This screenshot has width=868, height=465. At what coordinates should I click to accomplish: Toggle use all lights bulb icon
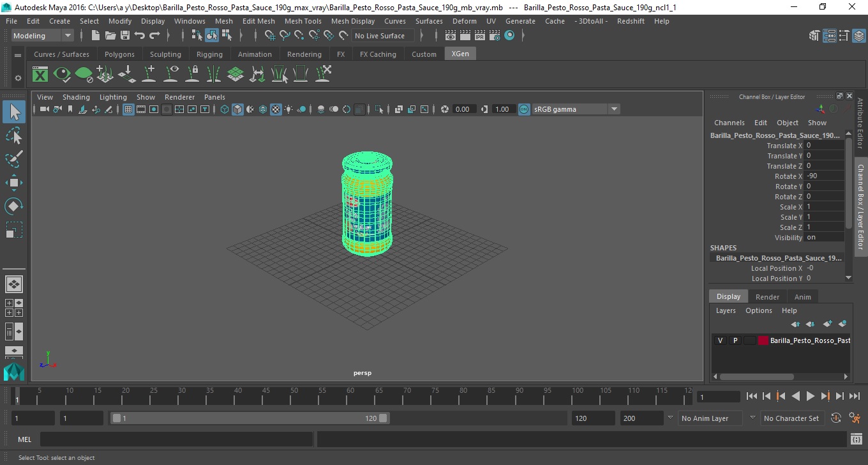(x=288, y=109)
